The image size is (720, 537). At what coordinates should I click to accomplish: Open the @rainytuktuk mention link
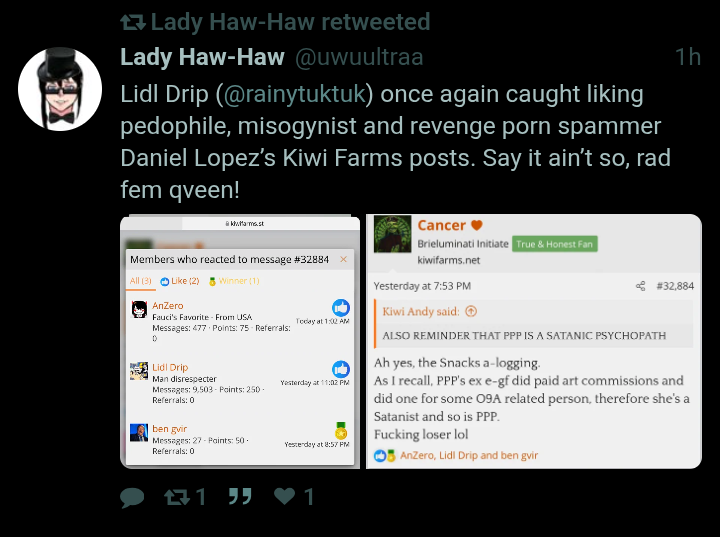click(x=294, y=94)
